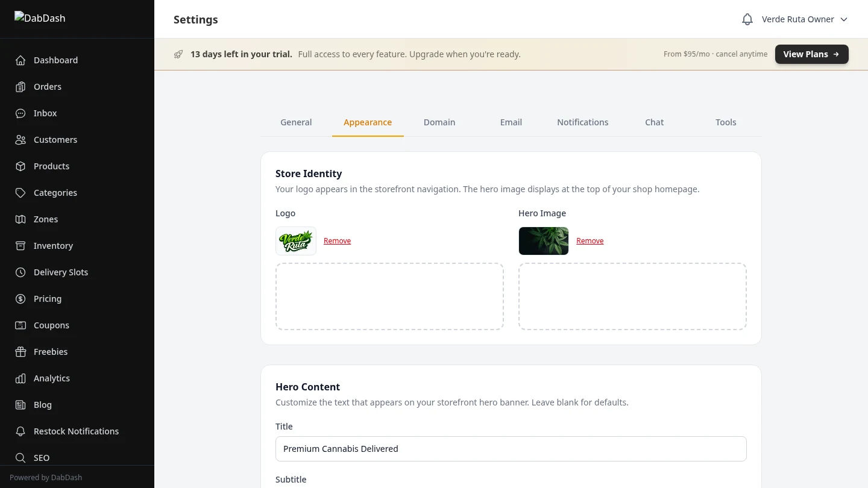Click the hero banner Title input field
This screenshot has width=868, height=488.
[511, 448]
